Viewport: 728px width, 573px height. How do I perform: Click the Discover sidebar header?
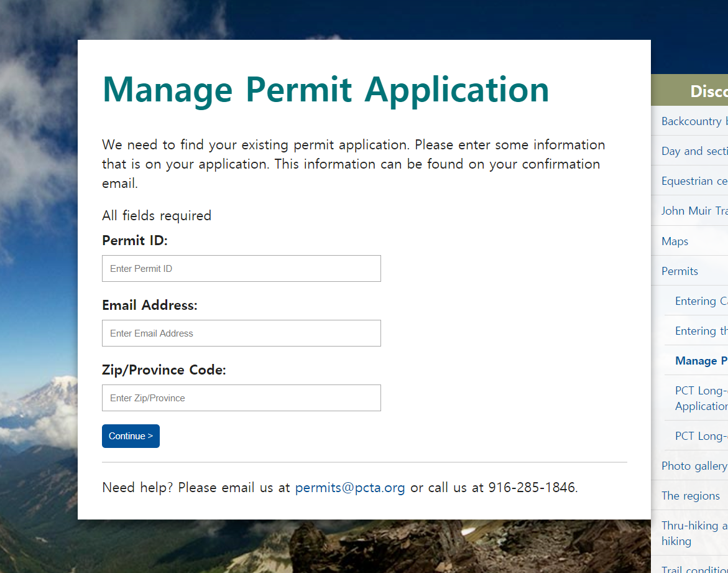[690, 90]
